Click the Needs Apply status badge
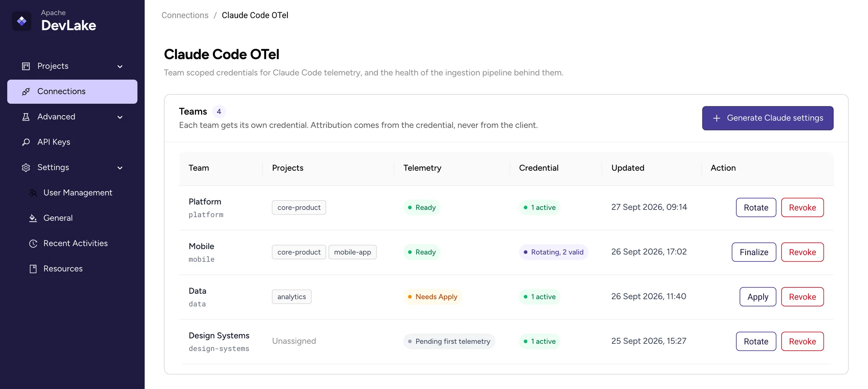This screenshot has width=868, height=389. click(x=433, y=297)
